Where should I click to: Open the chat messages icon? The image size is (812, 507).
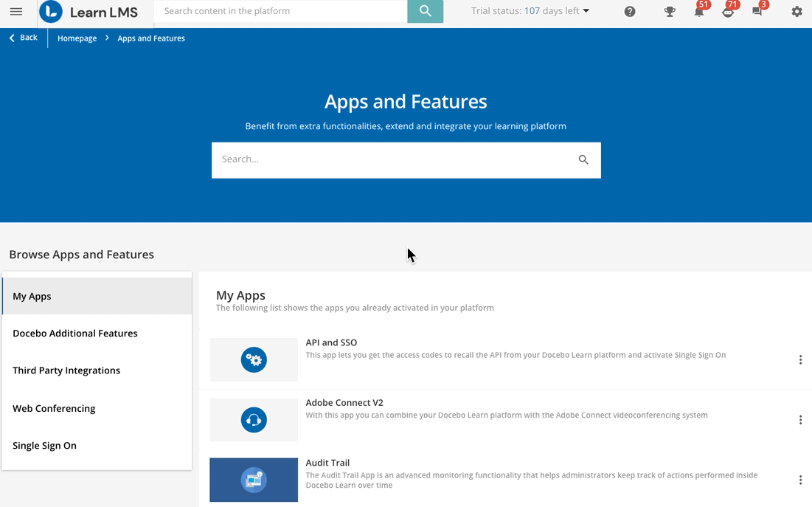tap(757, 11)
